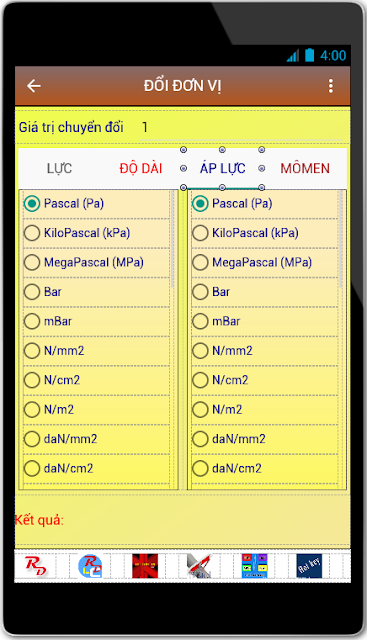Tap the back arrow in the header
Viewport: 367px width, 640px height.
click(x=34, y=86)
